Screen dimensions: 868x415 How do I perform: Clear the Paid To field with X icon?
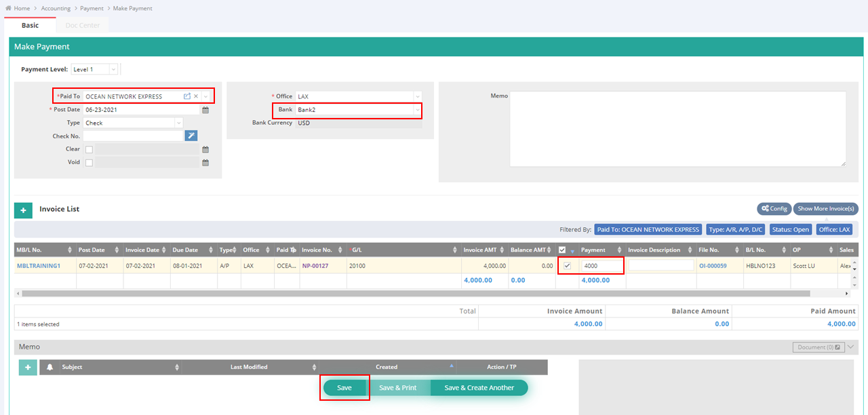tap(196, 96)
